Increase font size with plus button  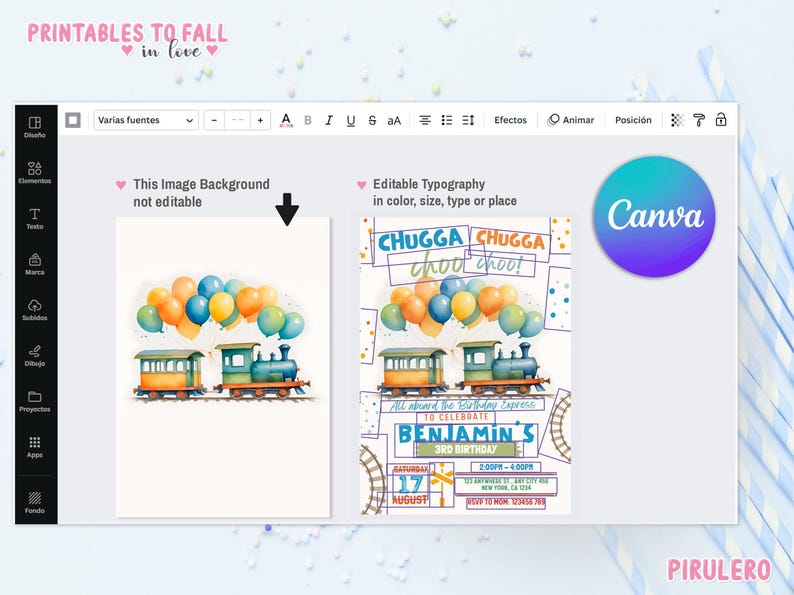260,120
